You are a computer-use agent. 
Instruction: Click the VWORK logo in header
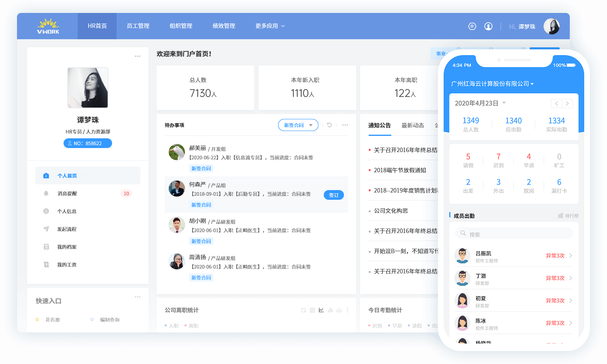coord(48,26)
